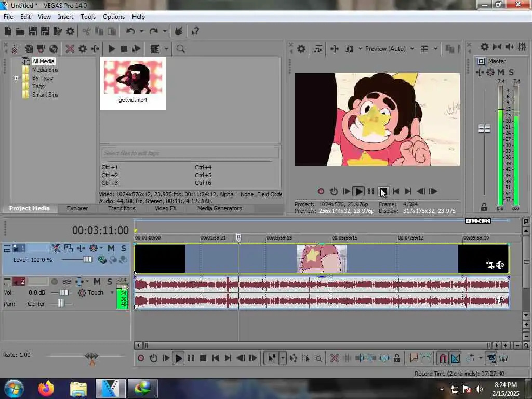Click Split Screen View icon in preview
The image size is (532, 399).
click(x=349, y=49)
